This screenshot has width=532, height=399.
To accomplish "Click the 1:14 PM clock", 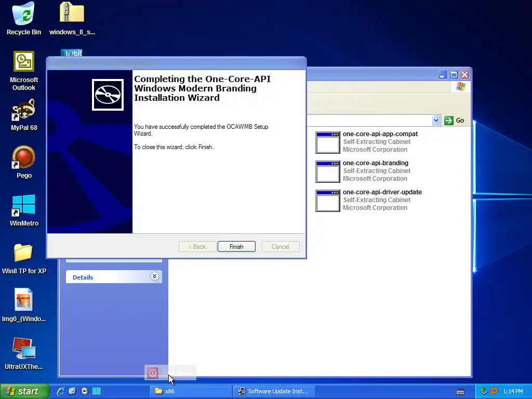I will click(513, 391).
